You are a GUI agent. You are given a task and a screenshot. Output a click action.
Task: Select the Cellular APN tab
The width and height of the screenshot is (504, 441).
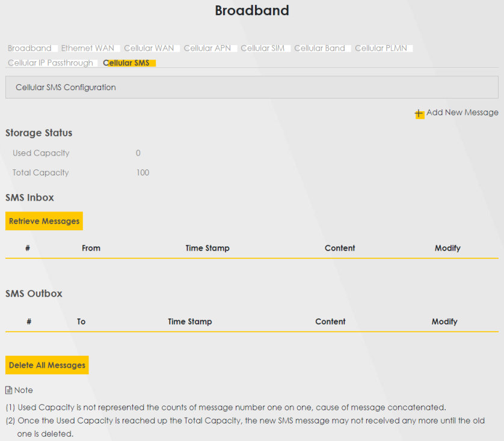coord(207,48)
